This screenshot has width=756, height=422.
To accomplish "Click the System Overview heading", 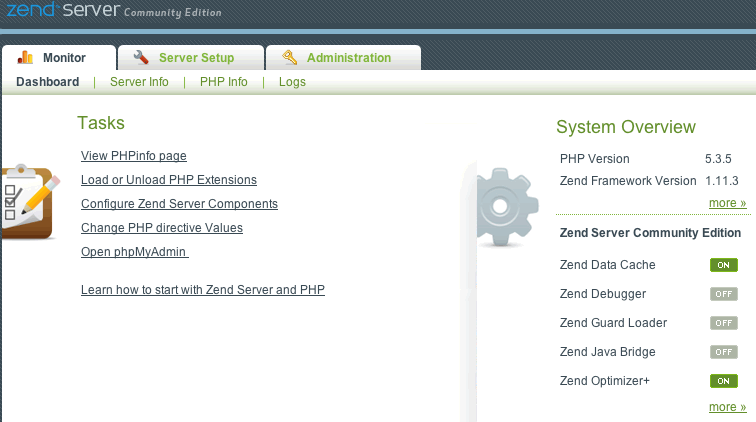I will pos(626,127).
